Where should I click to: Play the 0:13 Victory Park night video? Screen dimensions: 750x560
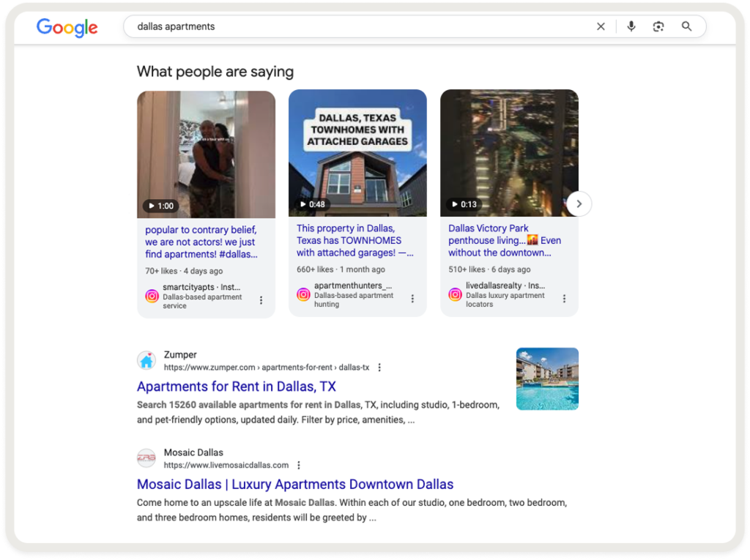[x=509, y=153]
